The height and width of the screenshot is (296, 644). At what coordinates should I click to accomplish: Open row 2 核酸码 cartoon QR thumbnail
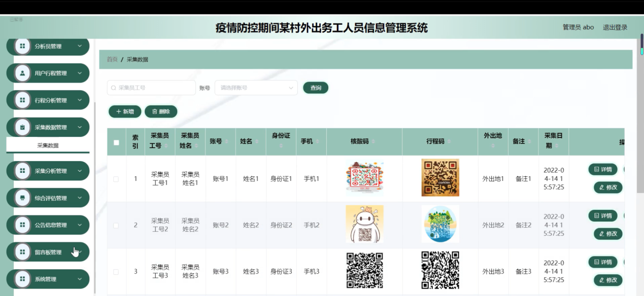pos(364,224)
